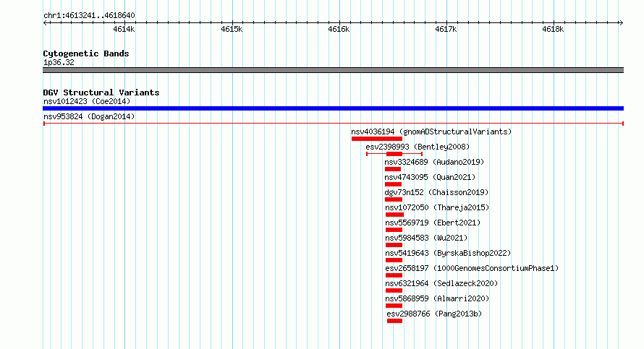
Task: Open esv2658197 (1000GenomesConsortiumPhase1) label
Action: point(472,268)
